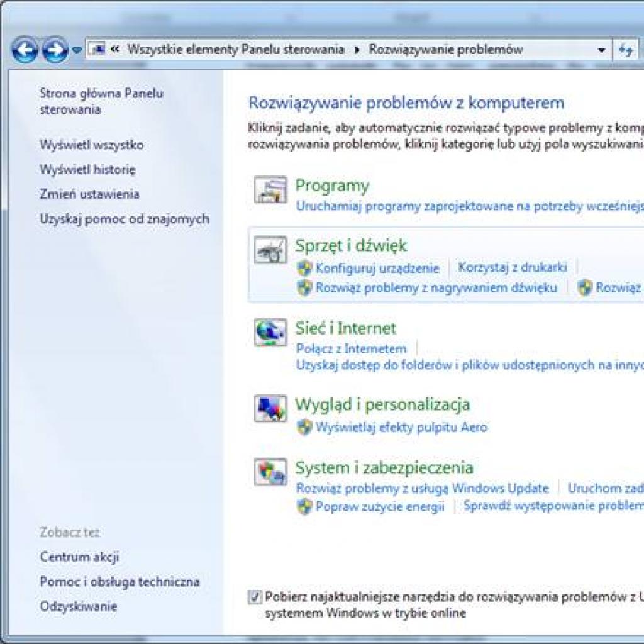Viewport: 644px width, 644px height.
Task: Refresh the page using the refresh icon
Action: click(x=626, y=50)
